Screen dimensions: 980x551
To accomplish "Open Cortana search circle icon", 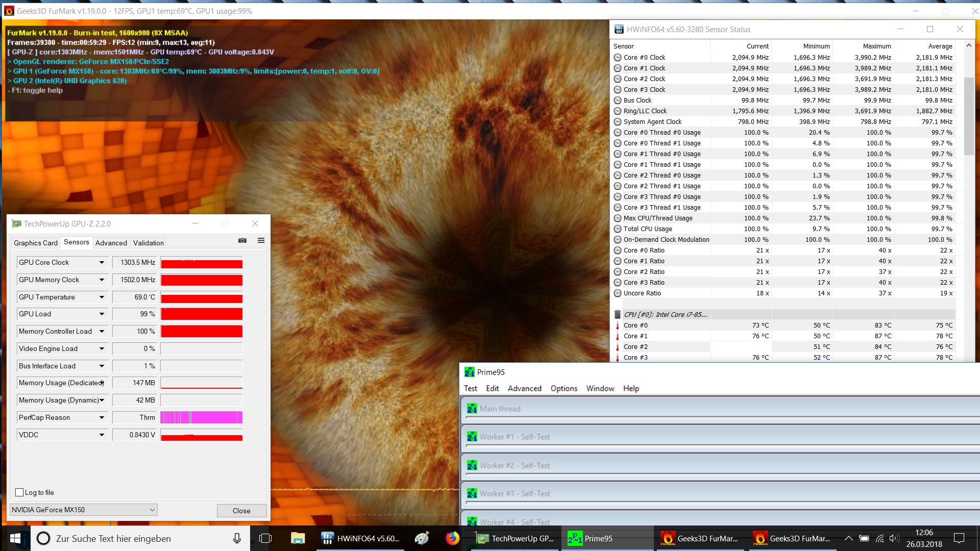I will pyautogui.click(x=43, y=538).
